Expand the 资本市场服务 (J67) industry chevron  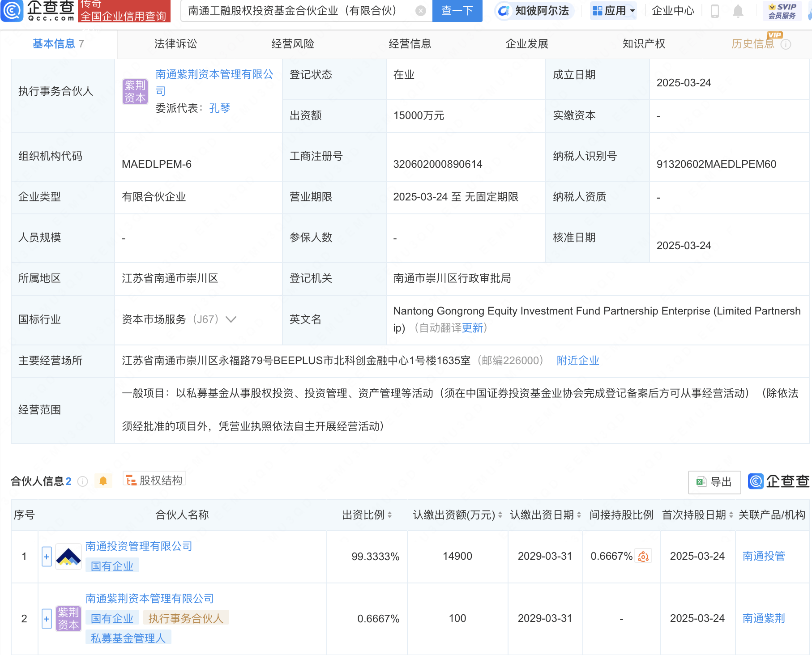pos(231,319)
